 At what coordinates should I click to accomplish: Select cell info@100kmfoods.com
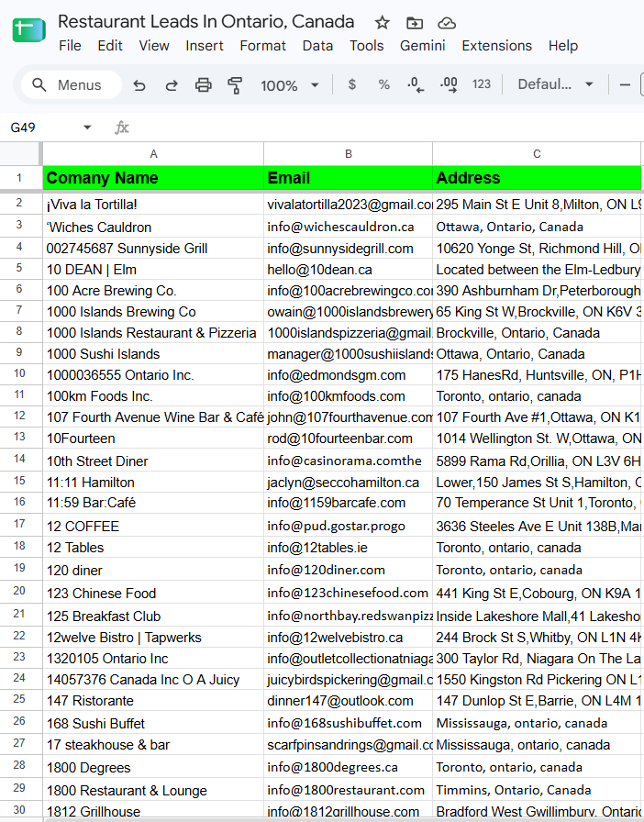pyautogui.click(x=349, y=395)
